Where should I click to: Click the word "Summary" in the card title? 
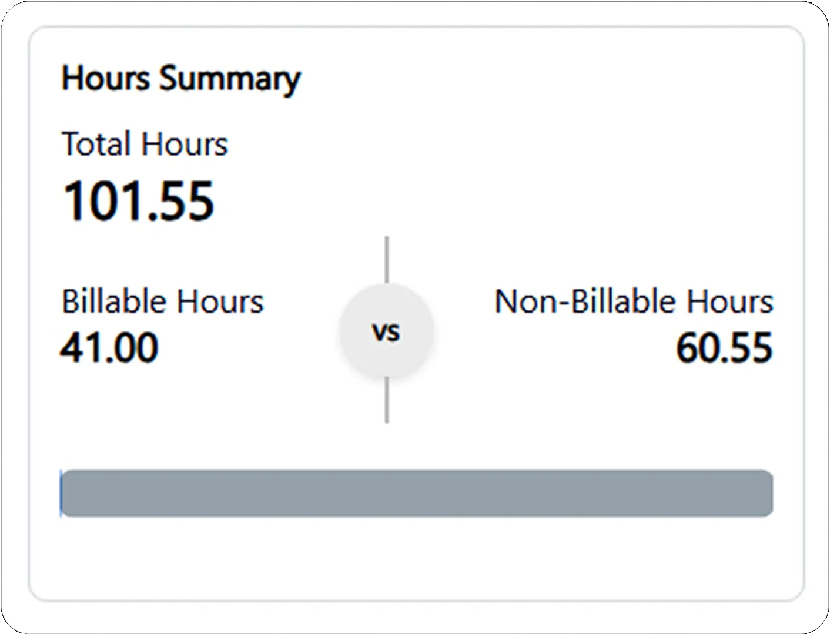(x=230, y=79)
